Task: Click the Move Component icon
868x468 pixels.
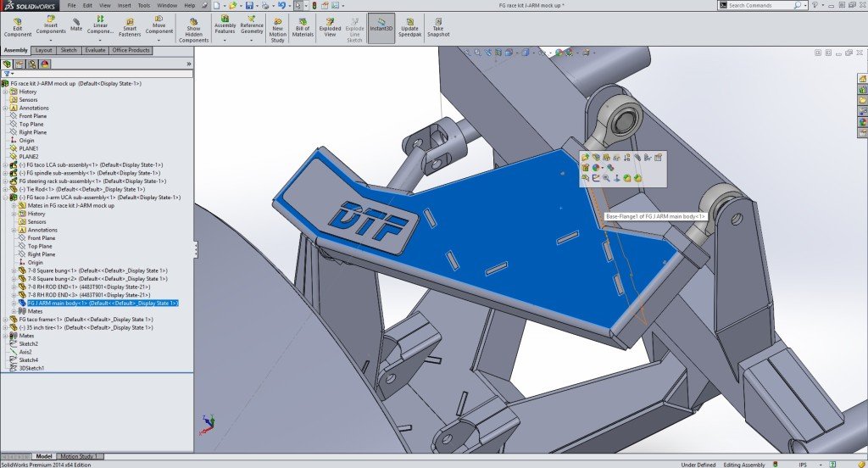Action: [159, 19]
